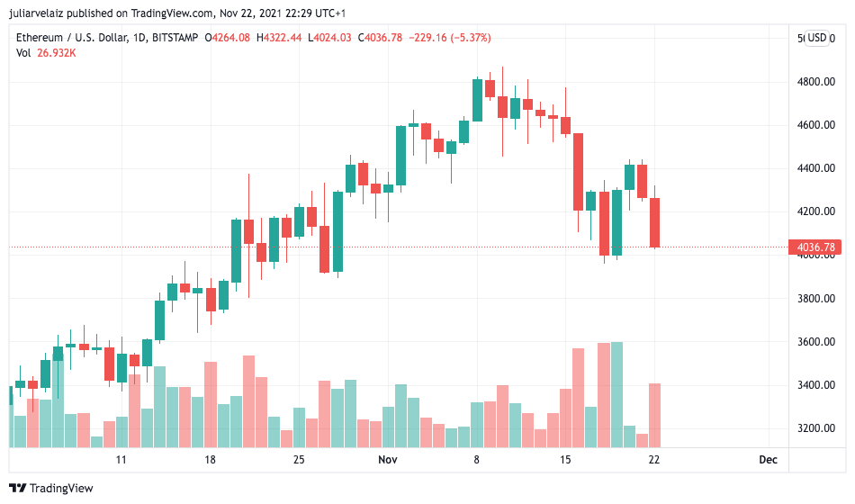
Task: Select date 22 on the time axis
Action: (x=653, y=459)
